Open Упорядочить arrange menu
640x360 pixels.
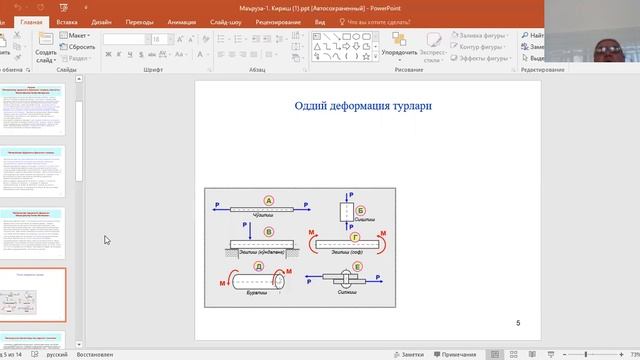(x=399, y=47)
